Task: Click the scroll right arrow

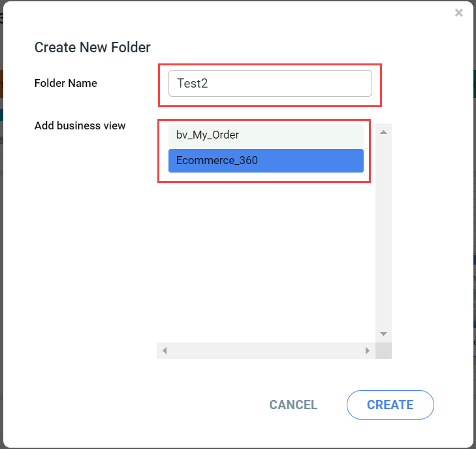Action: (368, 350)
